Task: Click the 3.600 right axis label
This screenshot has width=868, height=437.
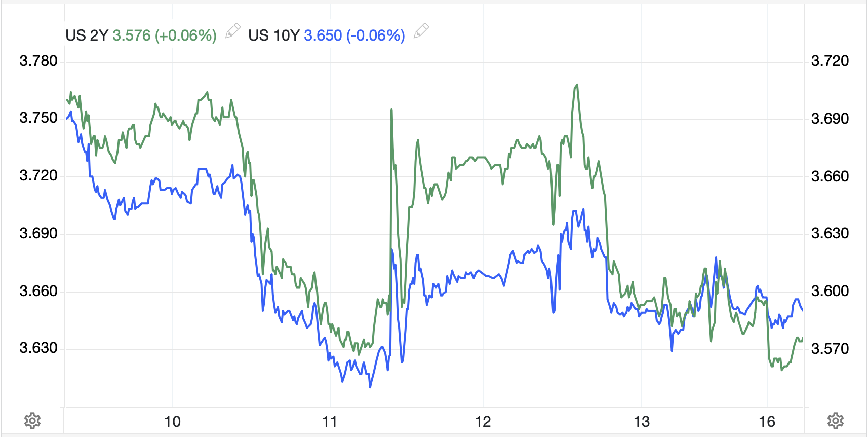Action: (830, 291)
